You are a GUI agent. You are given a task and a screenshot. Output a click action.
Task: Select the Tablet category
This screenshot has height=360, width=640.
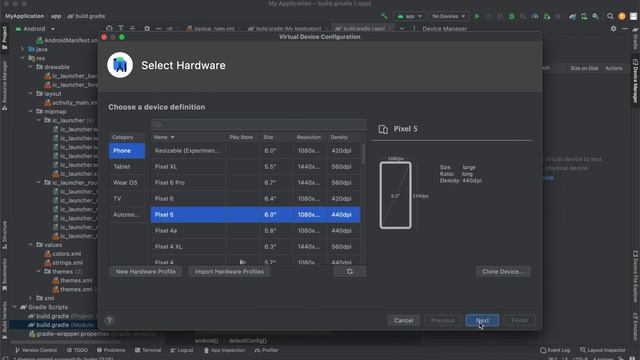[x=127, y=167]
